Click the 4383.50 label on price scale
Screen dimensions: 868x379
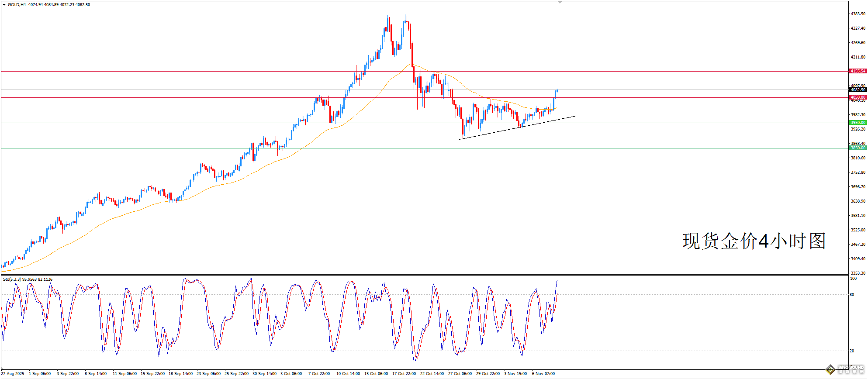click(858, 14)
